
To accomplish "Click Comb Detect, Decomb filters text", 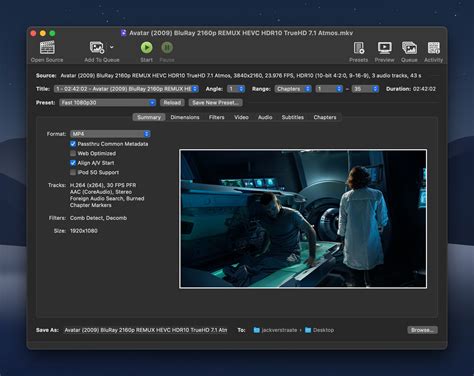I will (x=98, y=218).
